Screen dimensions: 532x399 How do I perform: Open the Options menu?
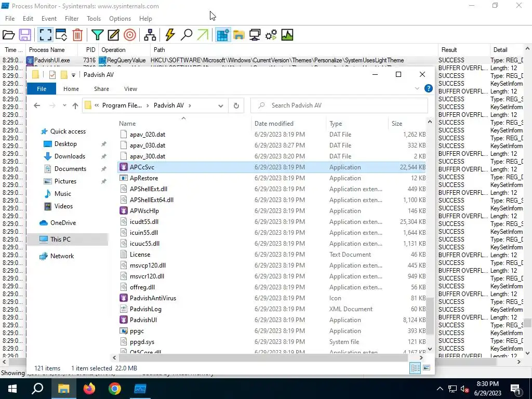(120, 19)
